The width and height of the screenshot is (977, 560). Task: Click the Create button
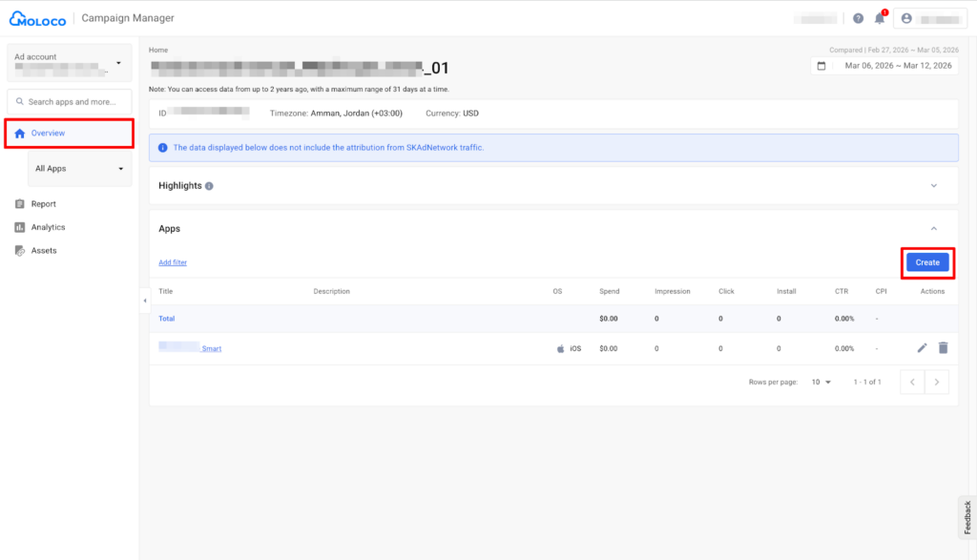coord(927,262)
